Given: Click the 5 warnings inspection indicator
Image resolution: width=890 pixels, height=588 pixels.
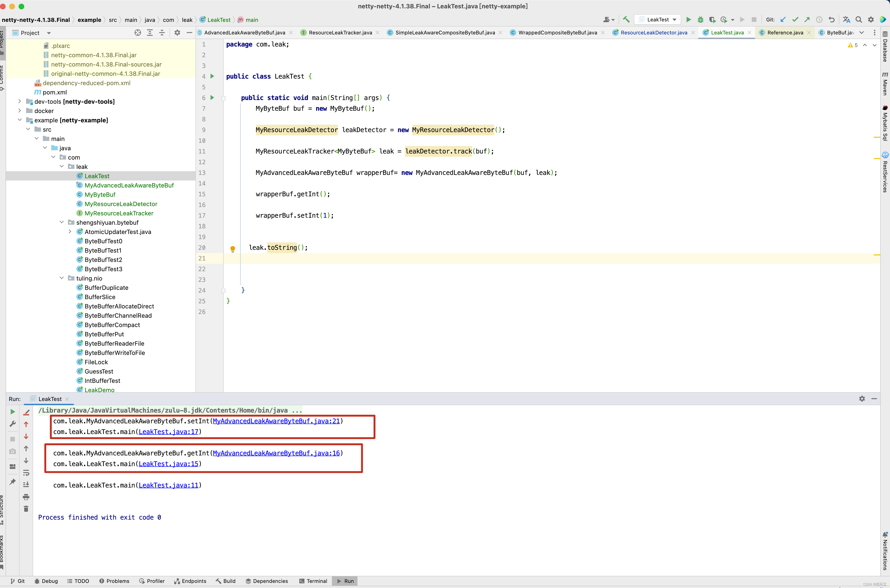Looking at the screenshot, I should pyautogui.click(x=853, y=45).
